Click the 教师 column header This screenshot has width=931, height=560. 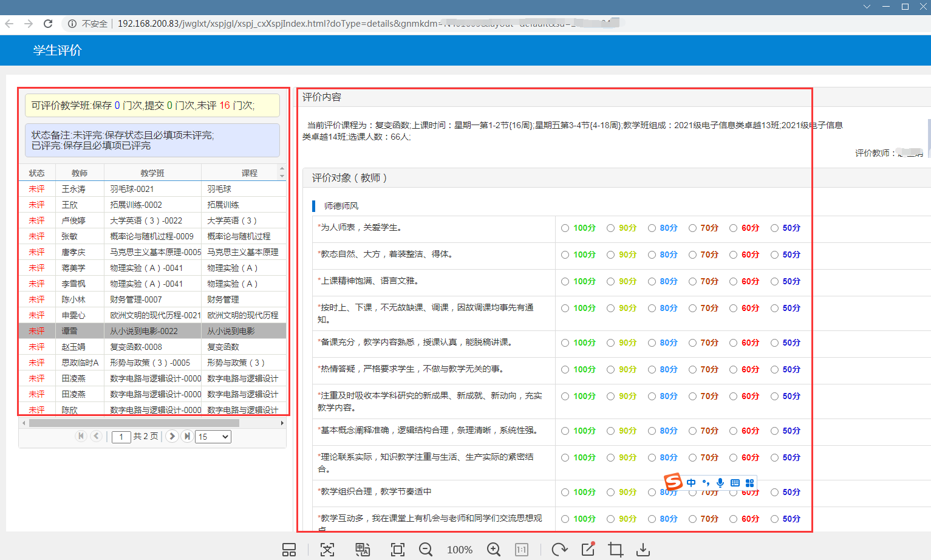pos(80,173)
